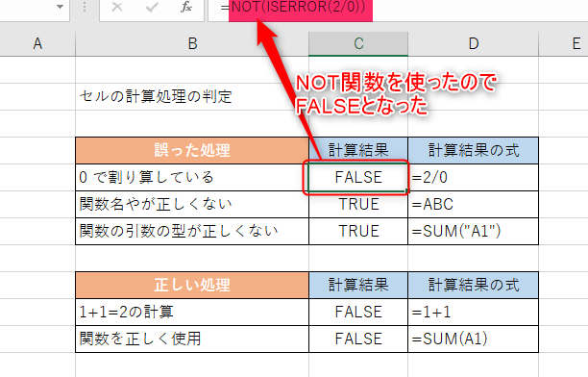Select '計算結果' header in the 正しい処理 table

coord(358,285)
